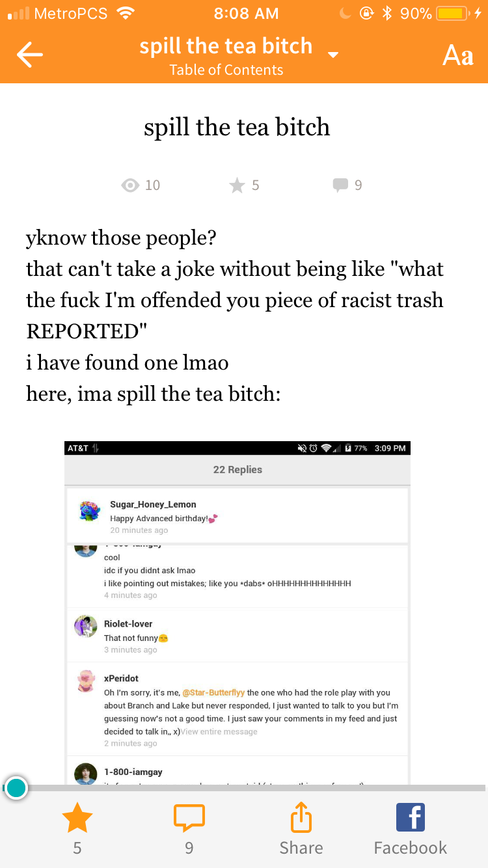Viewport: 488px width, 868px height.
Task: Tap the Facebook label text
Action: click(x=410, y=848)
